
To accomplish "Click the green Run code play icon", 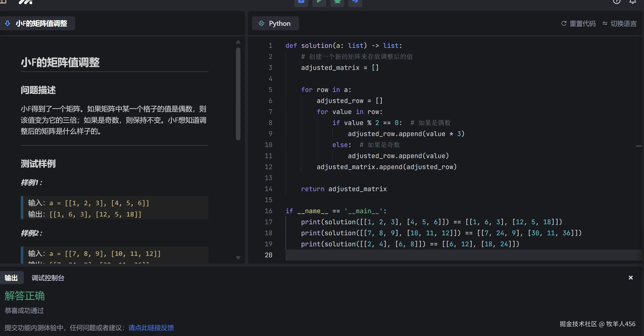I will point(319,2).
